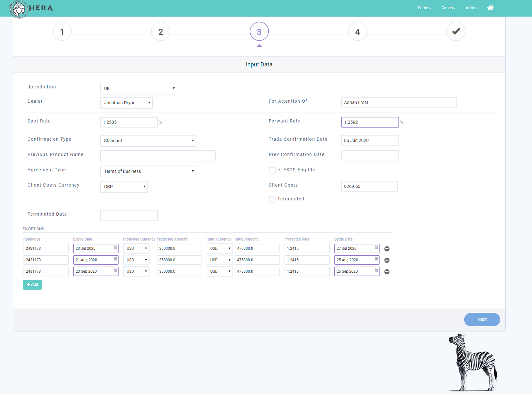Open Ratio Currency dropdown in 21 Aug row
Screen dimensions: 532x401
tap(220, 260)
